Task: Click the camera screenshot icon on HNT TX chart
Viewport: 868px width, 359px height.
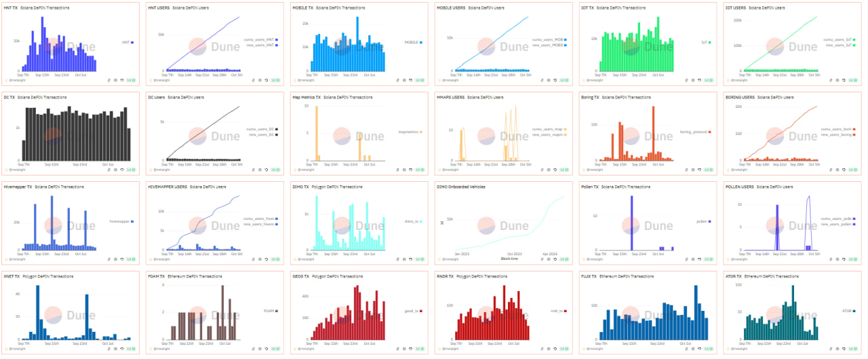Action: (x=115, y=80)
